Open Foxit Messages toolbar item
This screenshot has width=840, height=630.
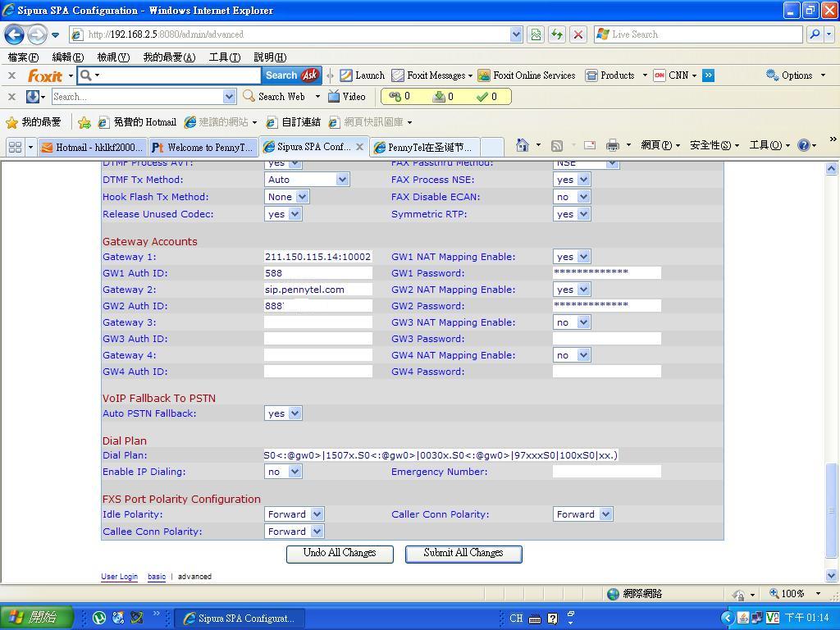(431, 75)
